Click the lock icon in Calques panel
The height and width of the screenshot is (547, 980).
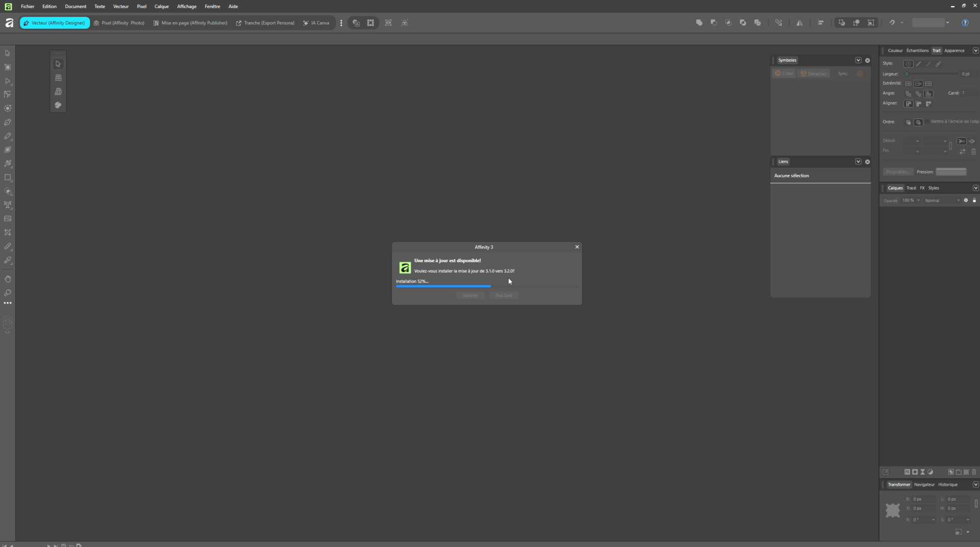(x=974, y=201)
